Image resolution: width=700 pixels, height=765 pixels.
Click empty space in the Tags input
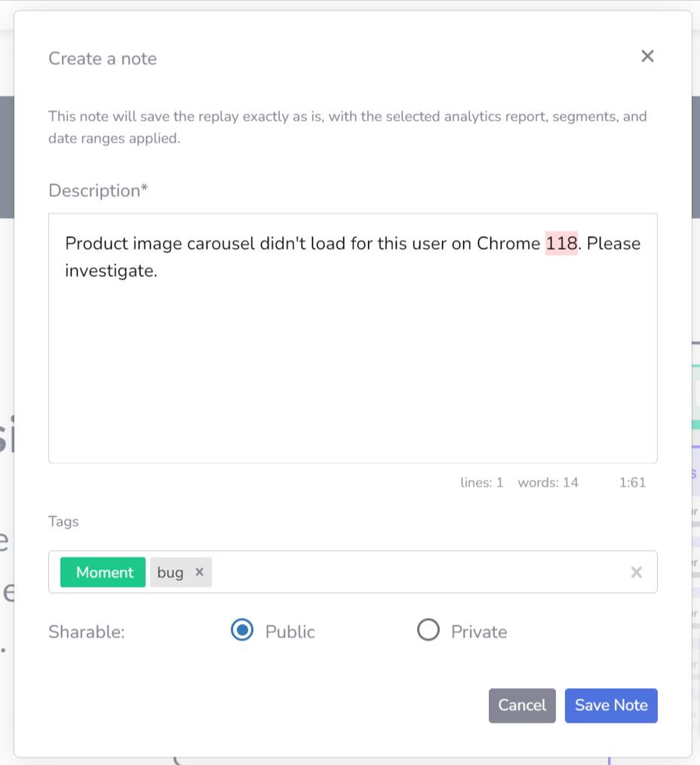[x=419, y=573]
